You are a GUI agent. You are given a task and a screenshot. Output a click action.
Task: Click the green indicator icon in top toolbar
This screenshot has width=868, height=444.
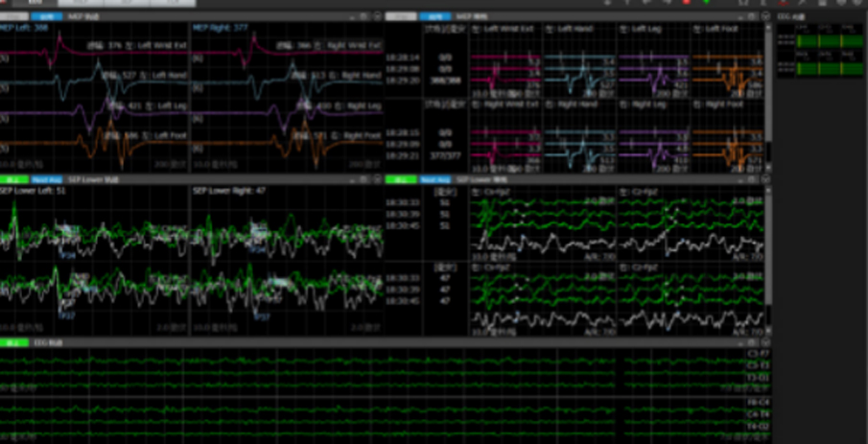click(707, 3)
